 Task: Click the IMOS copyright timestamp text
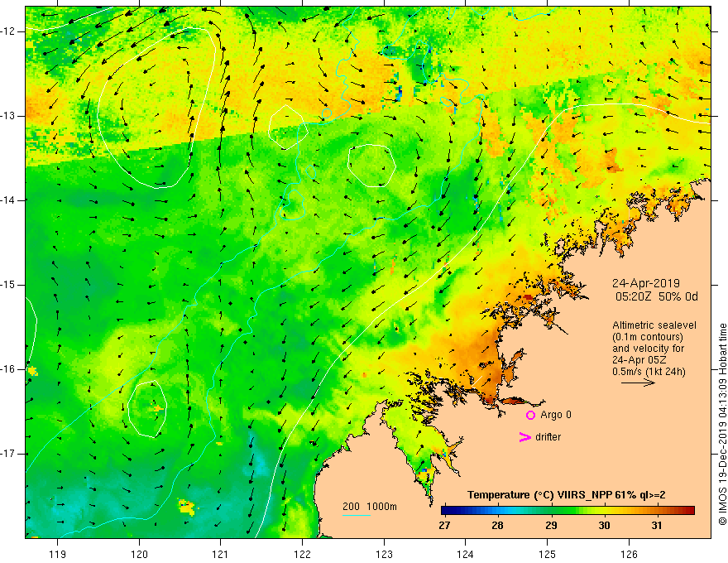coord(722,425)
